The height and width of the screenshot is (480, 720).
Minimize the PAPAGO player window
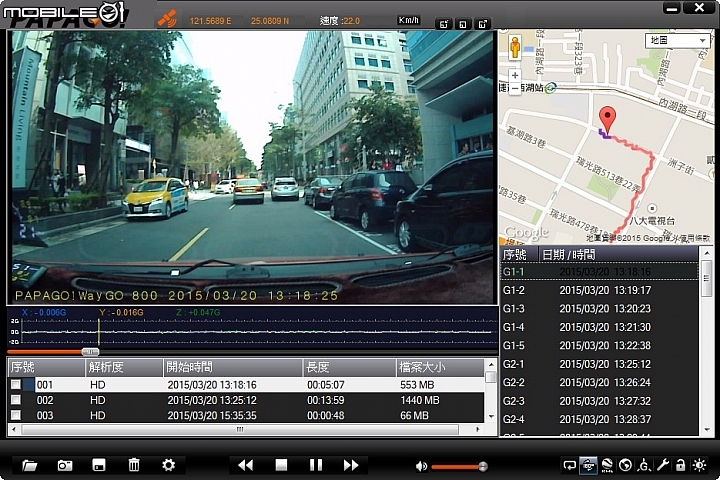672,7
